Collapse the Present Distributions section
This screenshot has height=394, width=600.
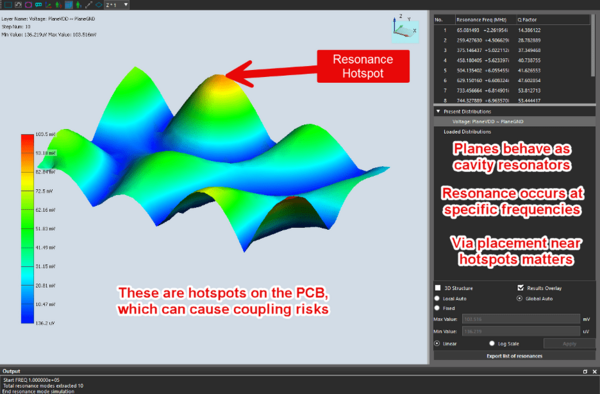click(x=439, y=111)
